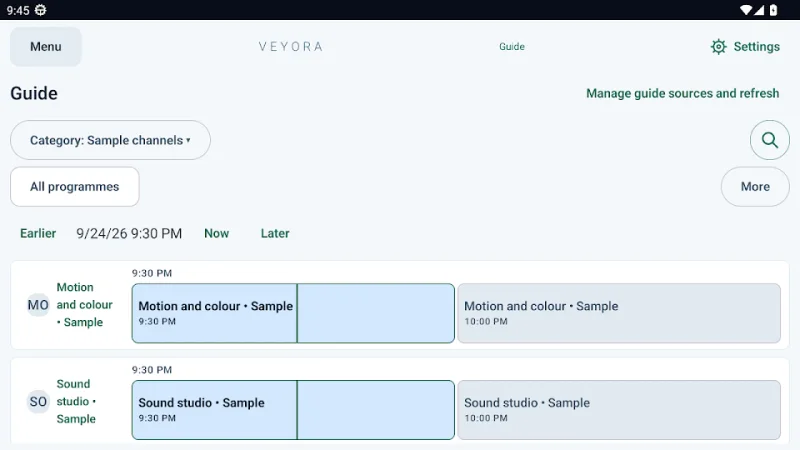800x450 pixels.
Task: Select Sound studio 10:00 PM programme
Action: (619, 410)
